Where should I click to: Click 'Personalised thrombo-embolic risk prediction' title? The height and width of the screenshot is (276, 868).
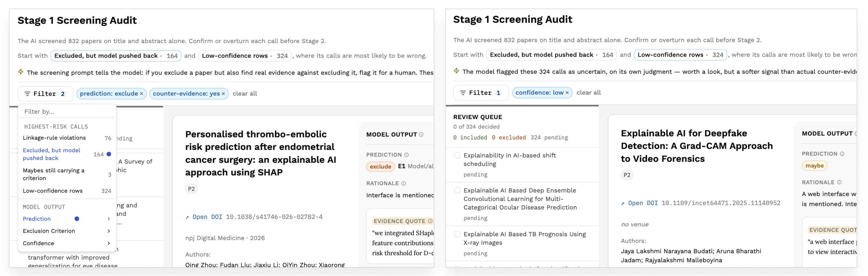pos(260,153)
